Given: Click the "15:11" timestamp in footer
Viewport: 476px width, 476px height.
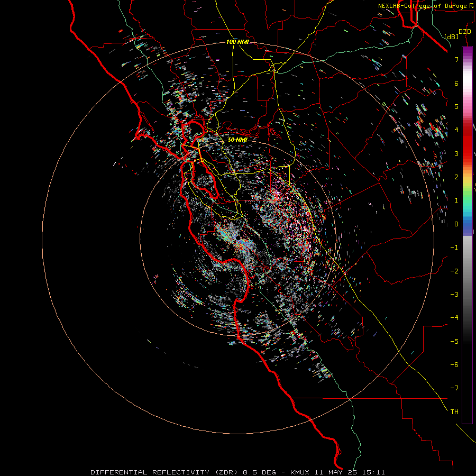Looking at the screenshot, I should pyautogui.click(x=374, y=472).
